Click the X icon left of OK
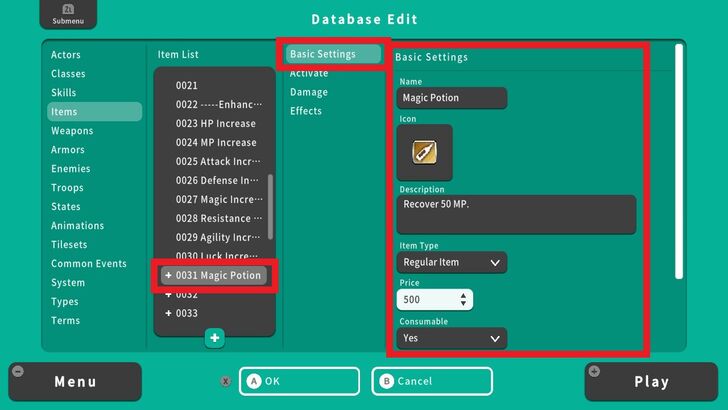The height and width of the screenshot is (410, 728). [x=226, y=381]
